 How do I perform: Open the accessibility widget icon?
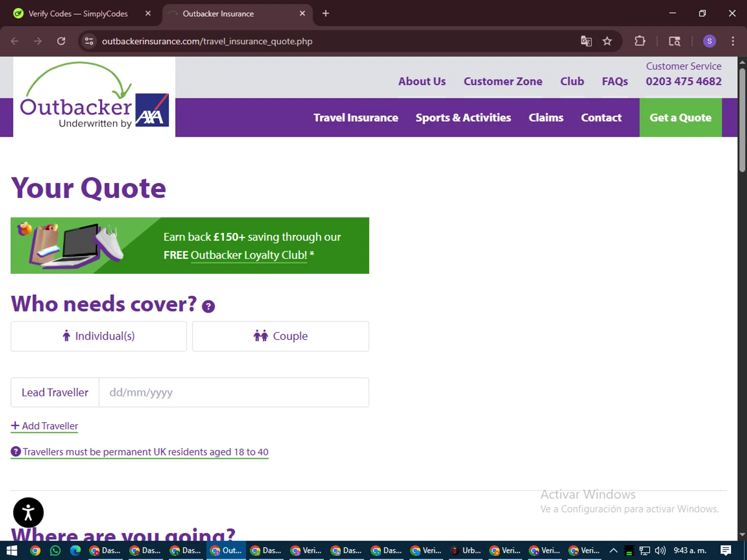[x=28, y=512]
